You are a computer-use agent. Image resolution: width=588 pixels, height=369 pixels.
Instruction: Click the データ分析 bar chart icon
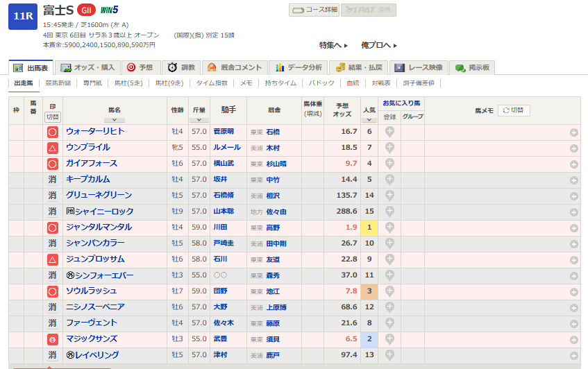[x=280, y=68]
